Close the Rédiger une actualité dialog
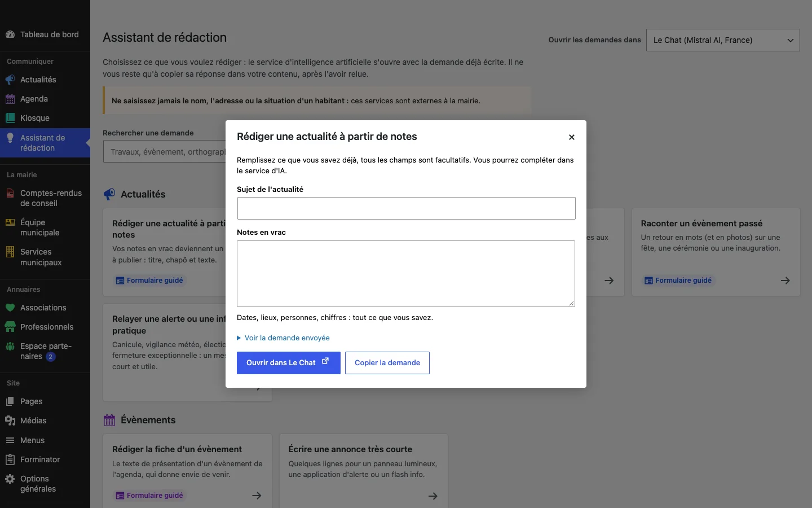812x508 pixels. 572,137
